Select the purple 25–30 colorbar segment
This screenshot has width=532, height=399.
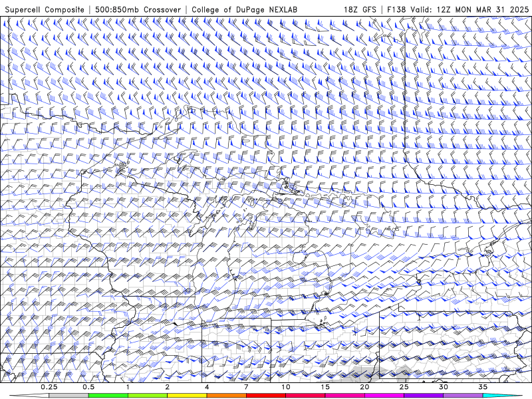(424, 396)
